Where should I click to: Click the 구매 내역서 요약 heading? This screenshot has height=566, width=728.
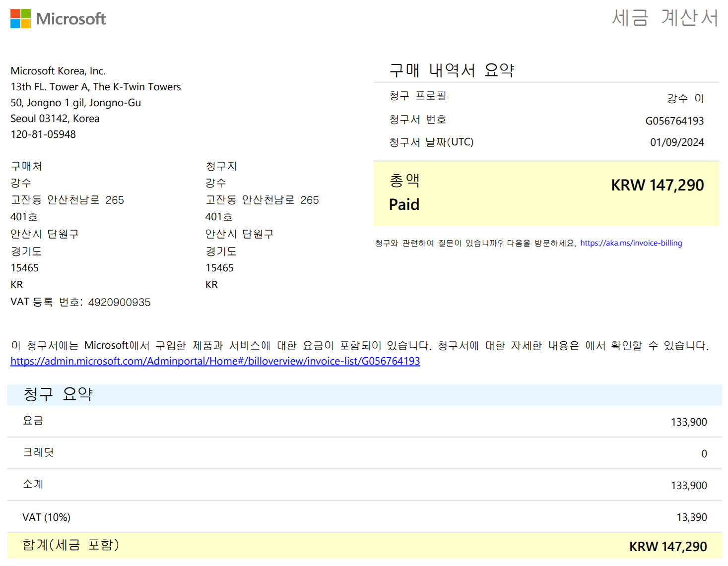click(x=452, y=70)
